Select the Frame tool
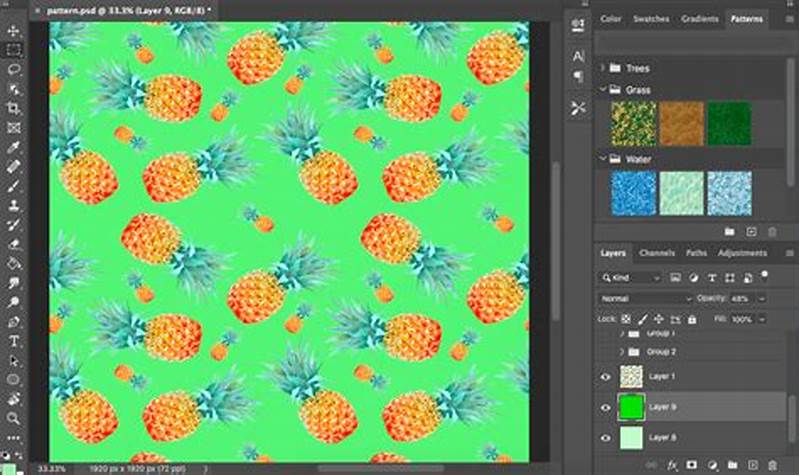The width and height of the screenshot is (800, 475). [x=14, y=128]
